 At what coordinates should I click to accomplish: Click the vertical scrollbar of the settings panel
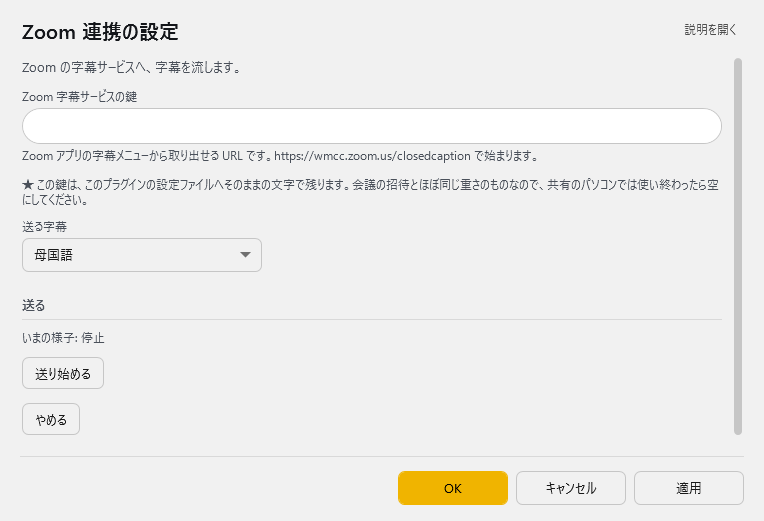tap(738, 246)
